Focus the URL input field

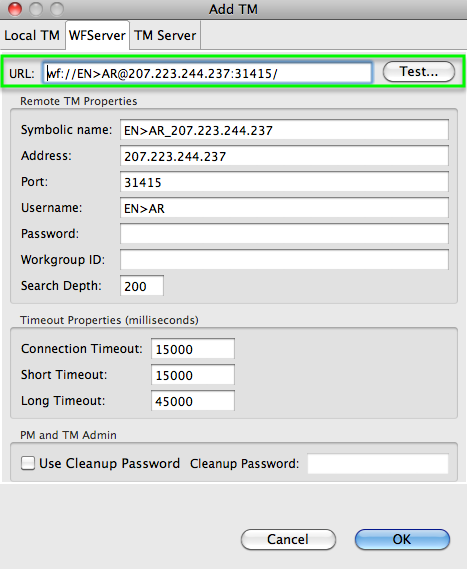point(208,73)
